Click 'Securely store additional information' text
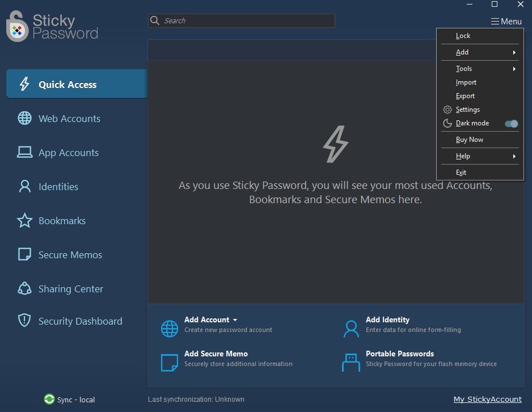532x412 pixels. pyautogui.click(x=238, y=364)
